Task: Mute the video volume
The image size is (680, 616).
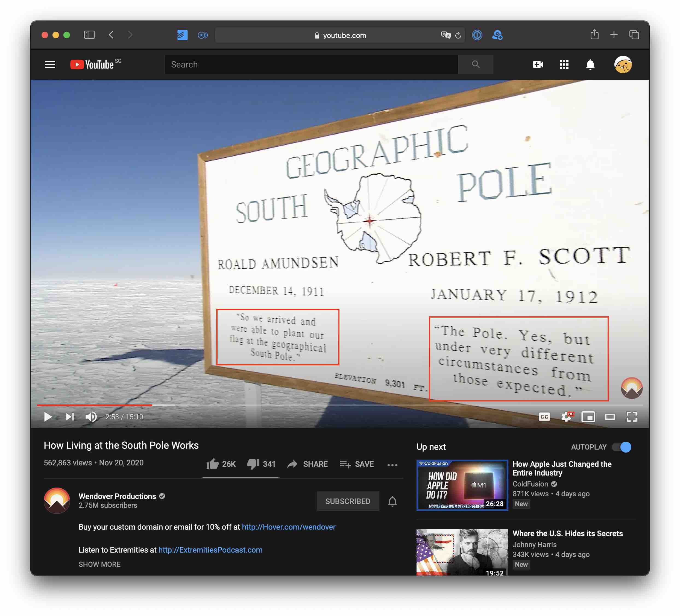Action: (x=91, y=416)
